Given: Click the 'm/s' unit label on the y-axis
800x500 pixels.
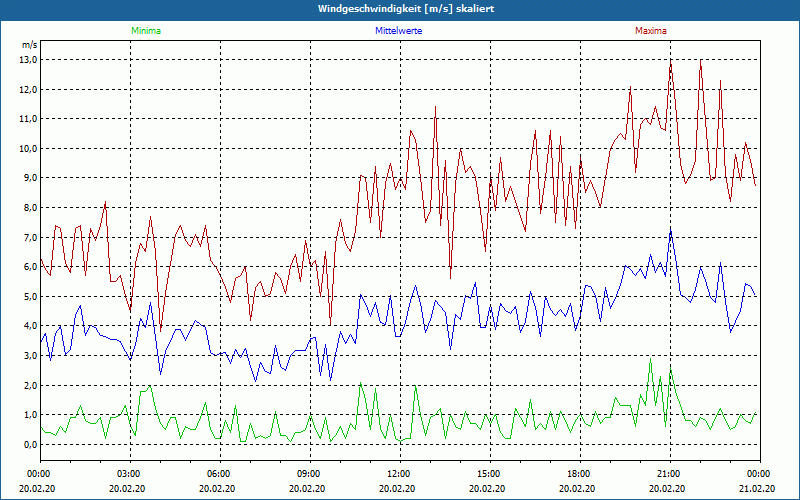Looking at the screenshot, I should (x=30, y=45).
